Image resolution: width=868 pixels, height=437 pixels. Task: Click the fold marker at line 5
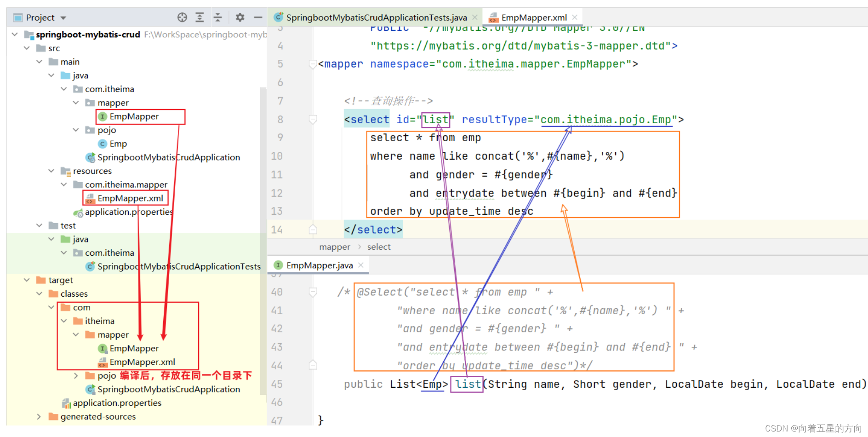pyautogui.click(x=313, y=64)
